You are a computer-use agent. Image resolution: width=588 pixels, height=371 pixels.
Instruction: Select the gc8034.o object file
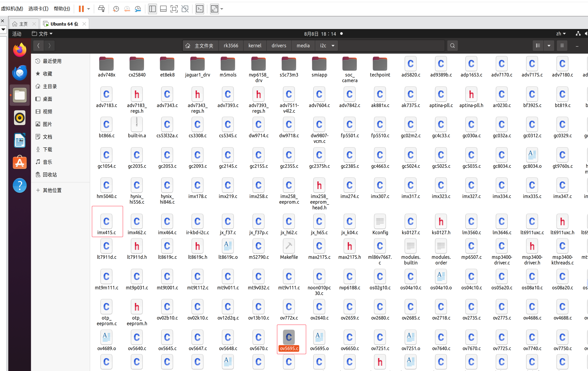[532, 158]
